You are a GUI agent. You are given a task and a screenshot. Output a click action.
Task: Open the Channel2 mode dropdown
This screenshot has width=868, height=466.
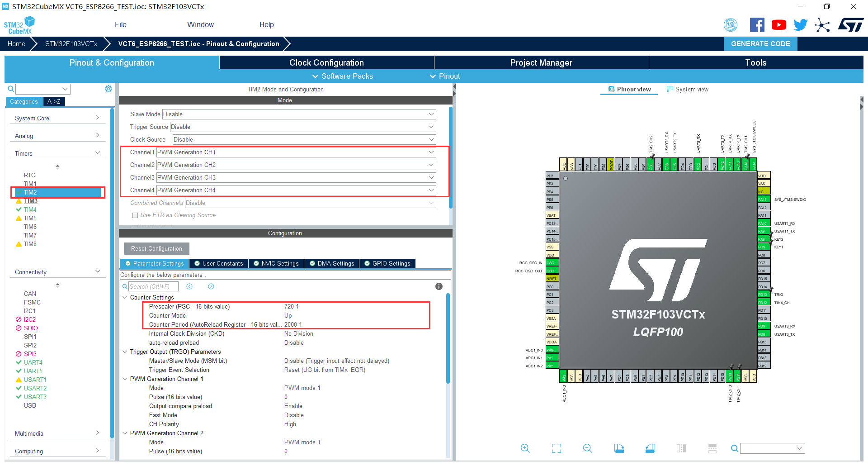pyautogui.click(x=296, y=165)
